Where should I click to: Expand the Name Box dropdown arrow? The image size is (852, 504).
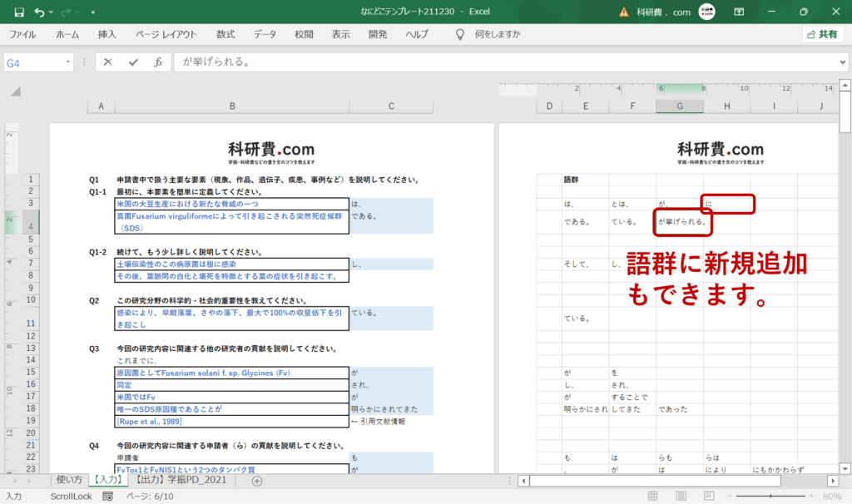click(x=68, y=62)
